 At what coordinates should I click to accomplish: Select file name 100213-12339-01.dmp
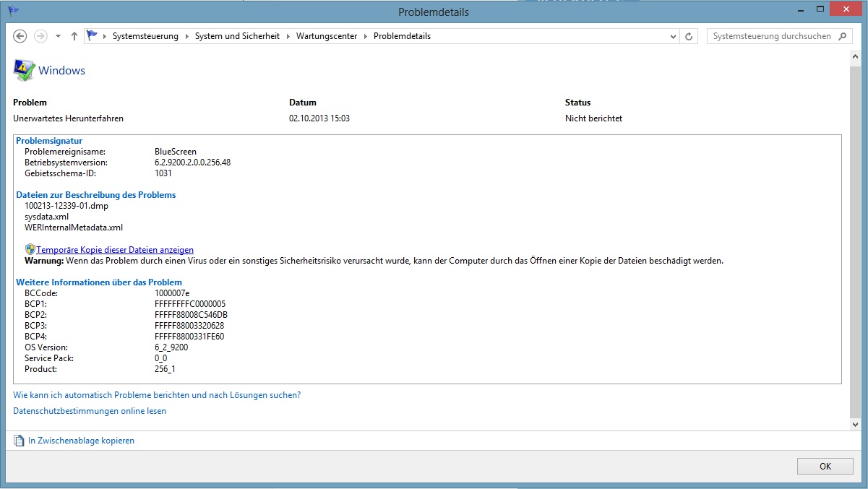(x=66, y=206)
